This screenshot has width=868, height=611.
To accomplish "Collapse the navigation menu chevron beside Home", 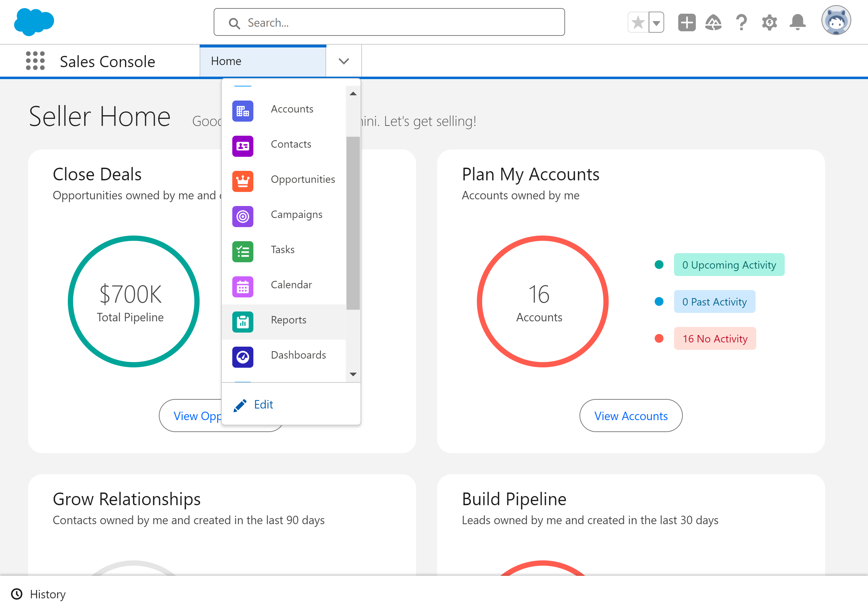I will 344,61.
